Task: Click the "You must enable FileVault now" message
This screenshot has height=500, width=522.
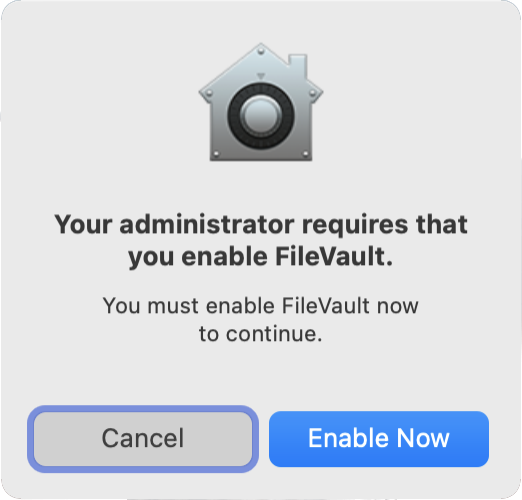Action: pos(261,306)
